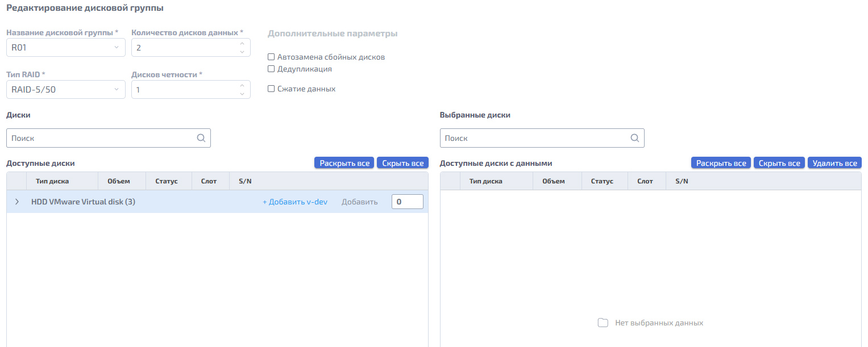Click Тип диска header in Доступные диски table
The width and height of the screenshot is (868, 347).
[52, 181]
